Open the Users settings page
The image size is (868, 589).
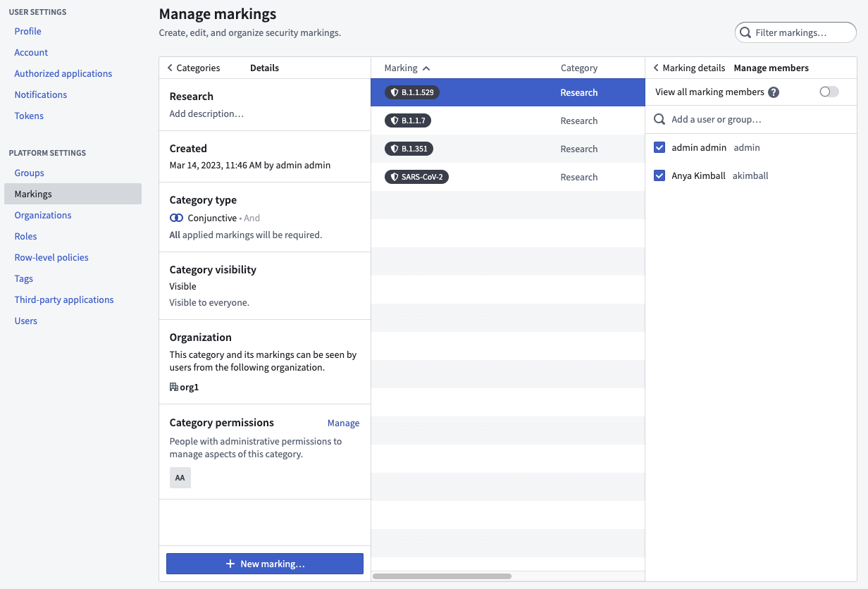pyautogui.click(x=26, y=321)
